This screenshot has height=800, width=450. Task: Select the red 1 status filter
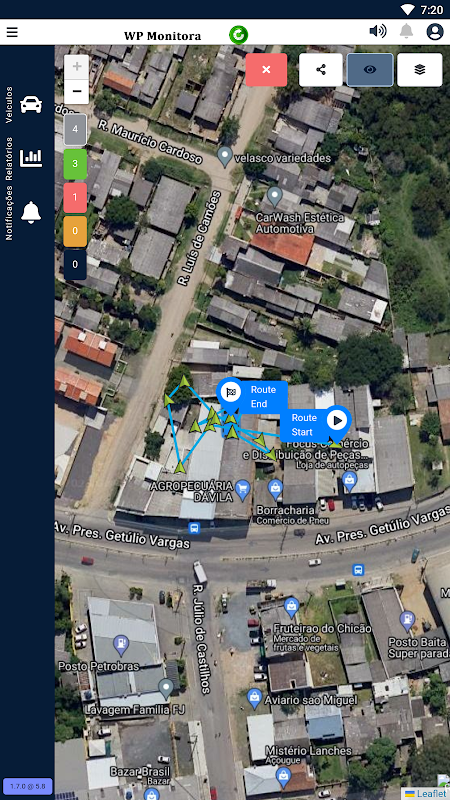click(75, 197)
